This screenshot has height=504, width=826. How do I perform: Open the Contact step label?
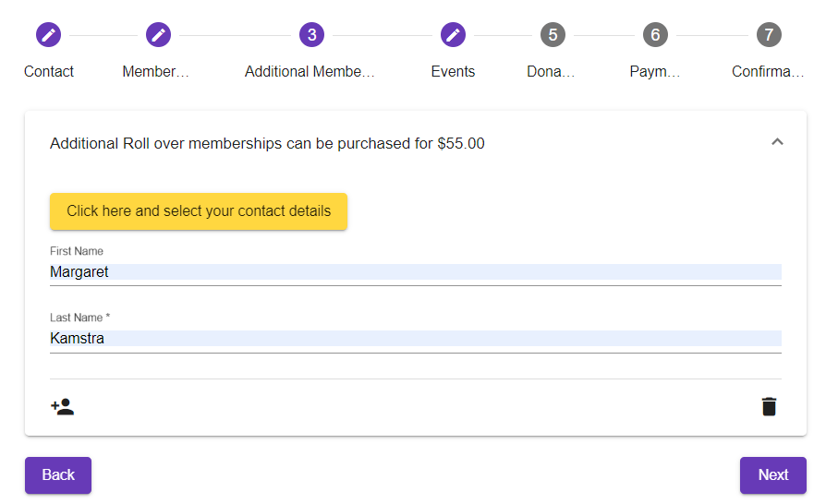click(x=49, y=71)
